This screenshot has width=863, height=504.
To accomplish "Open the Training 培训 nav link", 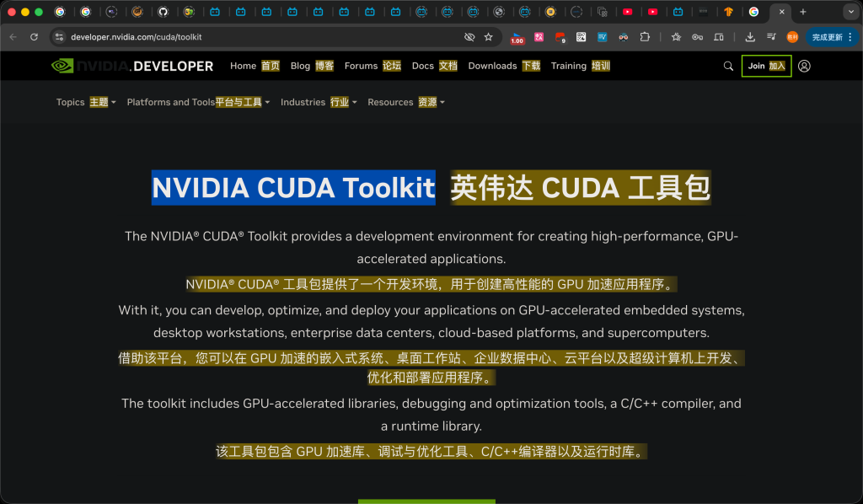I will click(x=581, y=66).
